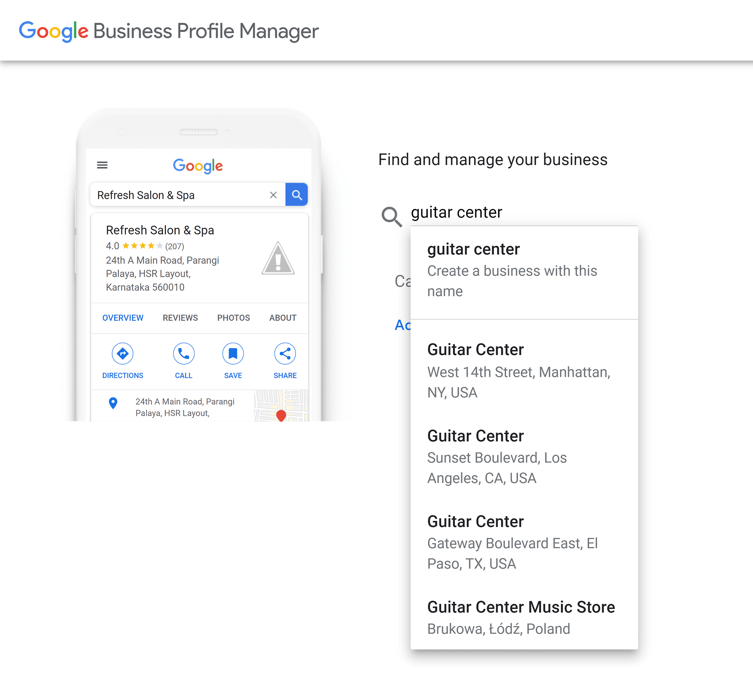This screenshot has width=753, height=700.
Task: Click the SHARE label
Action: pyautogui.click(x=285, y=375)
